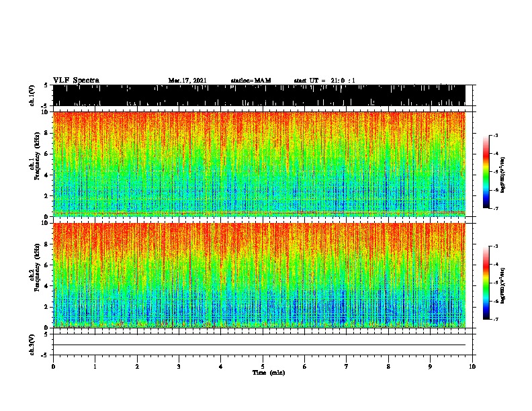Click the ch.2 colorbar axis label "log(PSD)"
Image resolution: width=532 pixels, height=411 pixels.
click(502, 285)
